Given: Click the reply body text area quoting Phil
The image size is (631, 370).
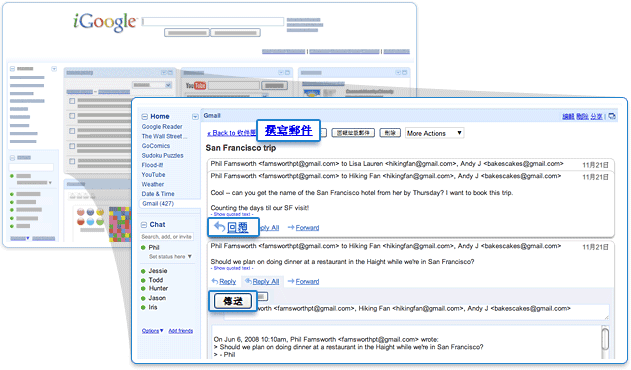Looking at the screenshot, I should 406,342.
